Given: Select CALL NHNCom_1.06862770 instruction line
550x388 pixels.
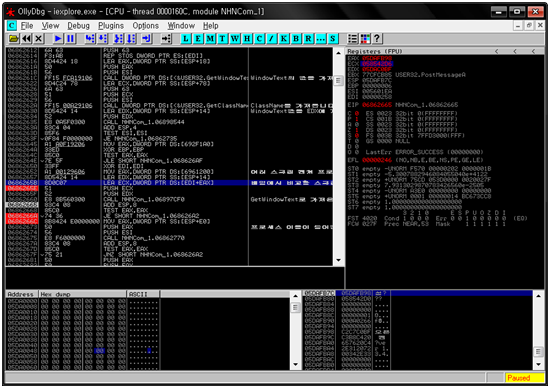Looking at the screenshot, I should coord(169,238).
